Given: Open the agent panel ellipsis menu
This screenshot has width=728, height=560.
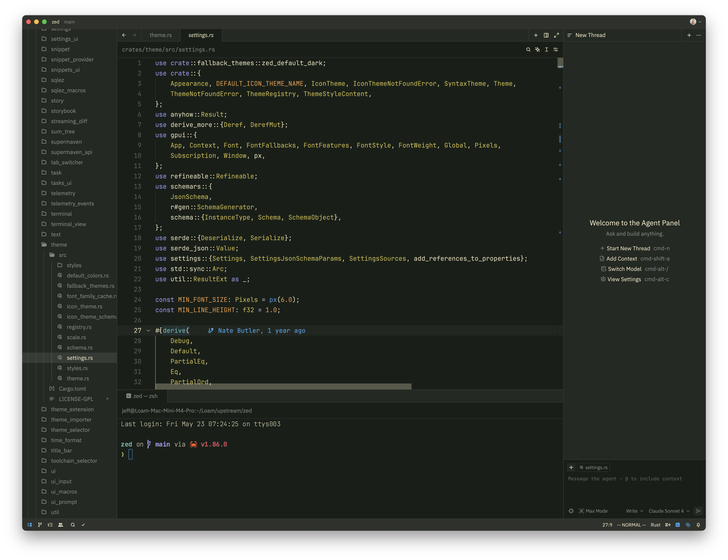Looking at the screenshot, I should point(699,35).
